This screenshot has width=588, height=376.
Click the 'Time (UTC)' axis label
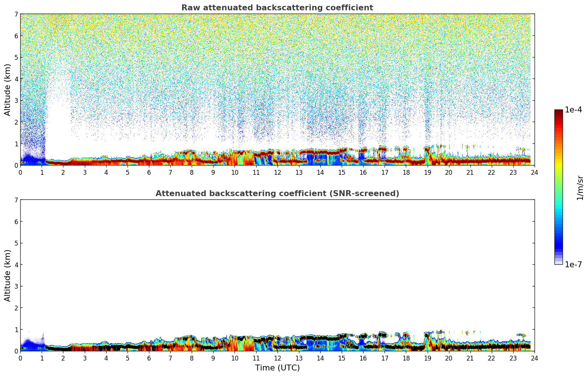click(277, 368)
